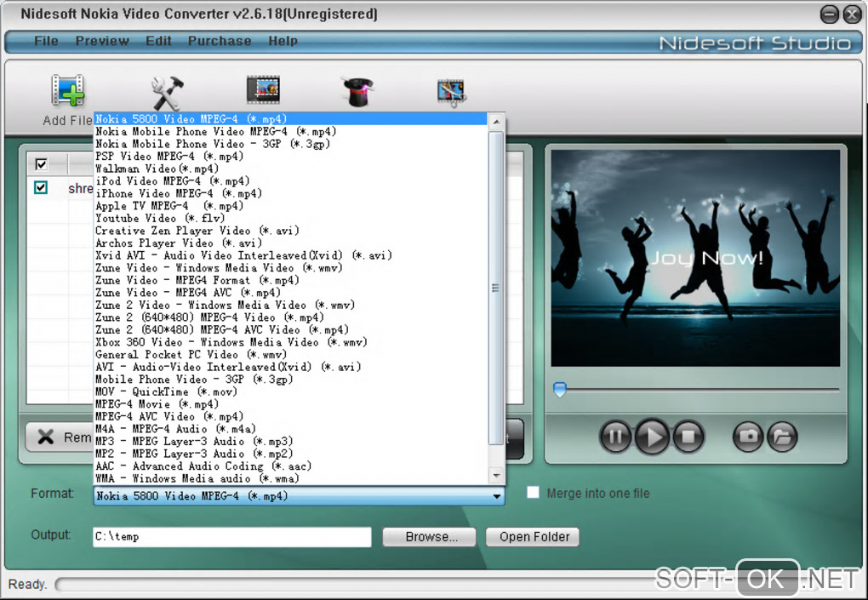The width and height of the screenshot is (868, 600).
Task: Choose MP3 - MPEG Layer-3 Audio
Action: [291, 441]
